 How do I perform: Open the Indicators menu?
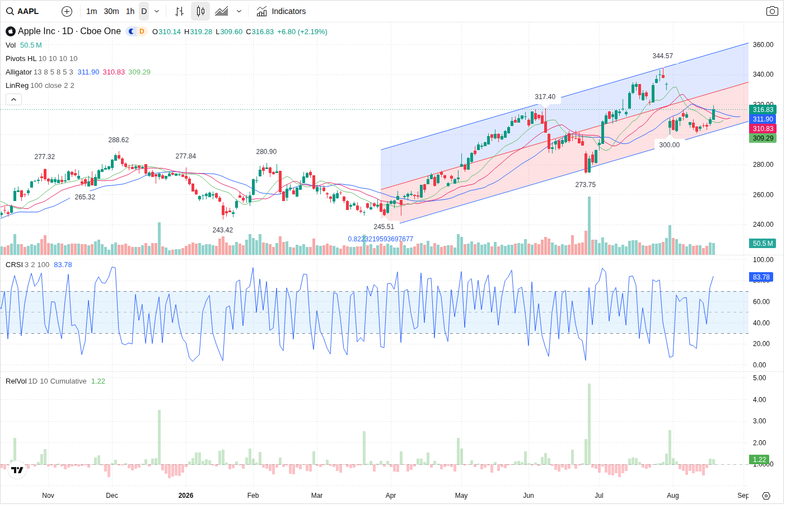click(281, 11)
